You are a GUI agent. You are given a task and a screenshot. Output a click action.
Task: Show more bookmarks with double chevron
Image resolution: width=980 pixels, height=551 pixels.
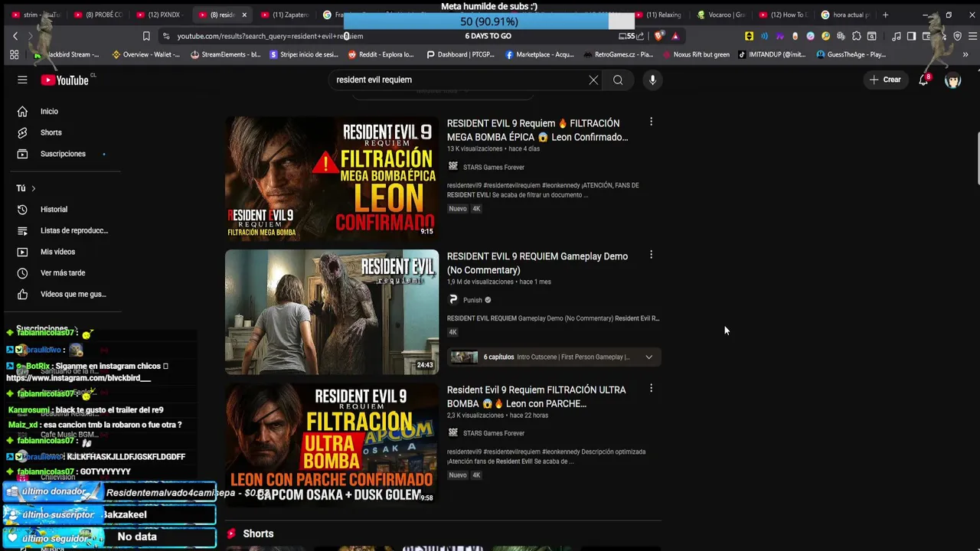pyautogui.click(x=965, y=54)
